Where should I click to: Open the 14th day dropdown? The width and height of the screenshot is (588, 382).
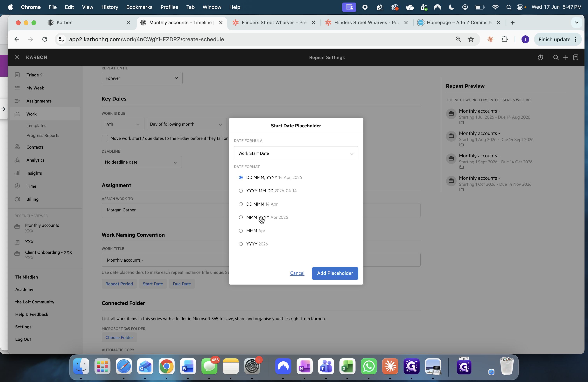pyautogui.click(x=123, y=124)
